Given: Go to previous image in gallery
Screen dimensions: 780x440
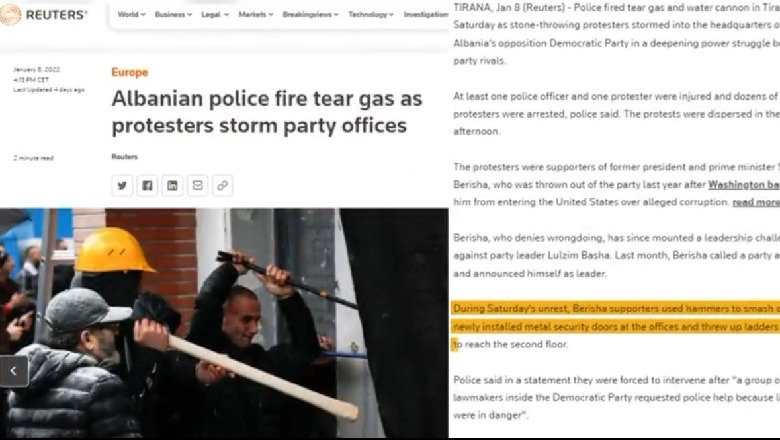Looking at the screenshot, I should (x=14, y=371).
